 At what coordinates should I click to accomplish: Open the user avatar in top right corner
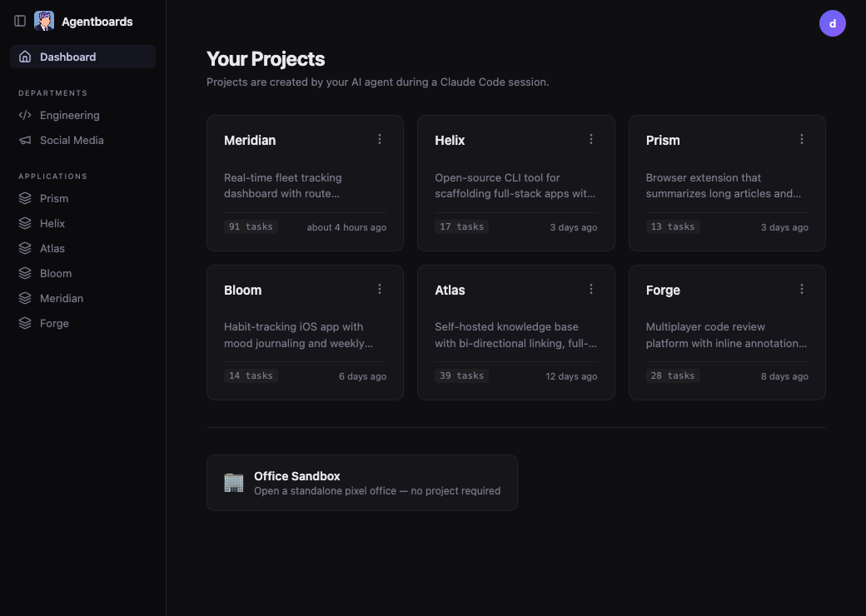832,23
